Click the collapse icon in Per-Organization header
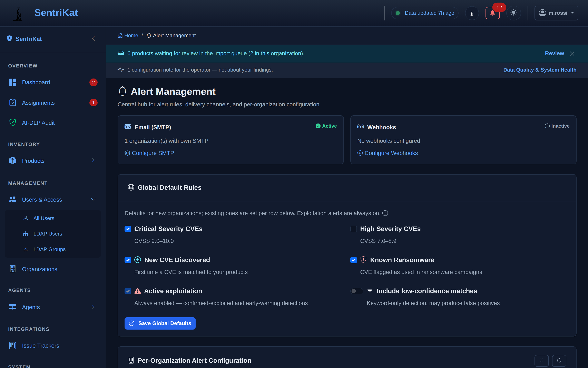Viewport: 588px width, 368px height. pos(541,360)
